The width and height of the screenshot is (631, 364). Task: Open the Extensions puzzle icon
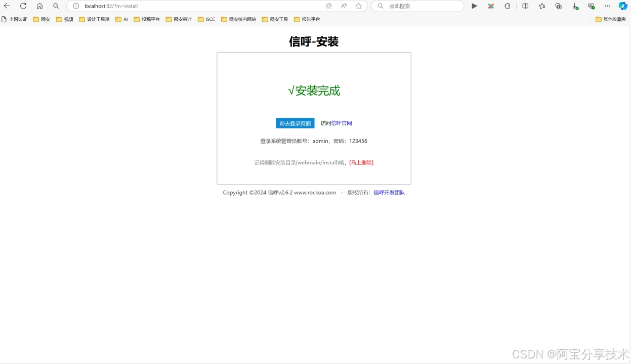(x=508, y=6)
